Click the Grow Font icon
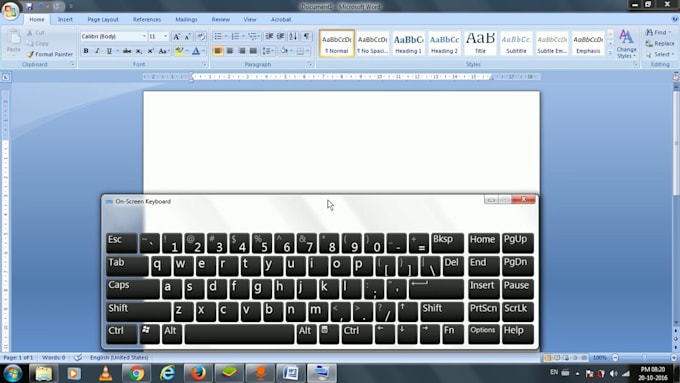 tap(177, 36)
